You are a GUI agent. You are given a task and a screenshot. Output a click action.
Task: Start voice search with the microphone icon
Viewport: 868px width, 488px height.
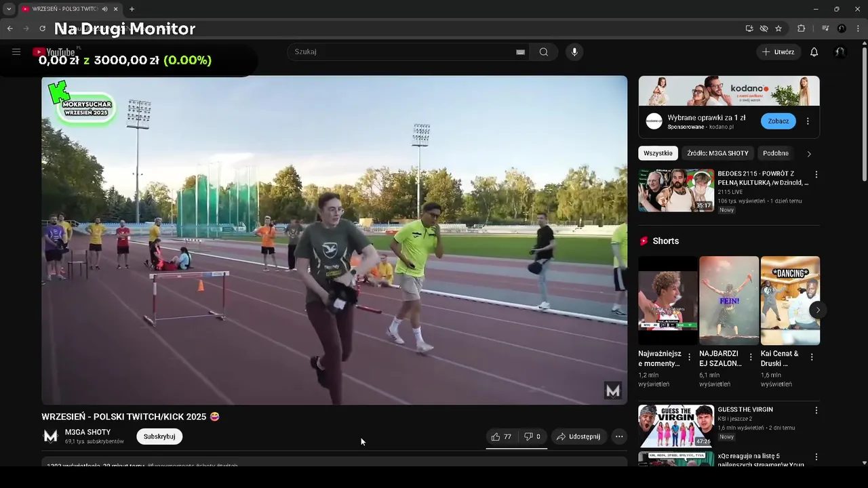click(x=574, y=52)
